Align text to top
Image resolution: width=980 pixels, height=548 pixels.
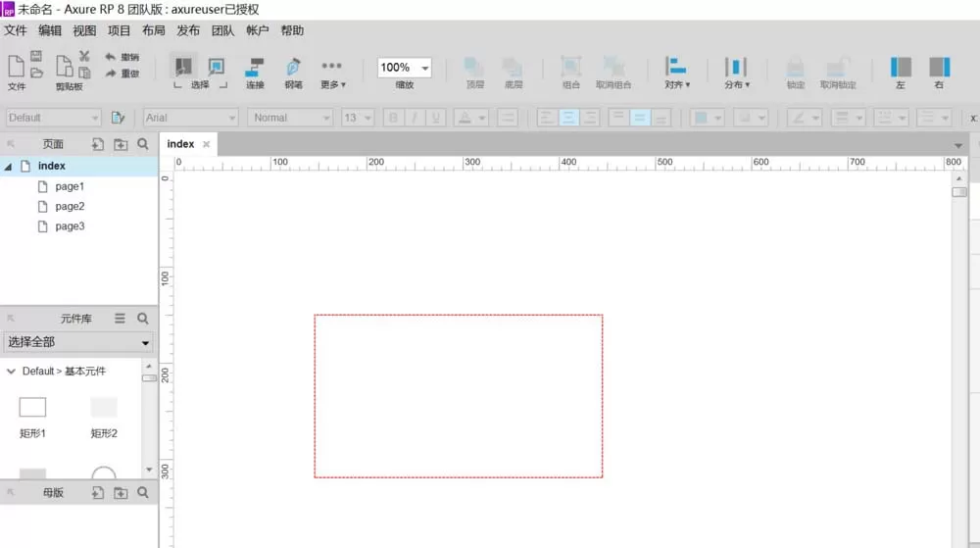pos(618,118)
